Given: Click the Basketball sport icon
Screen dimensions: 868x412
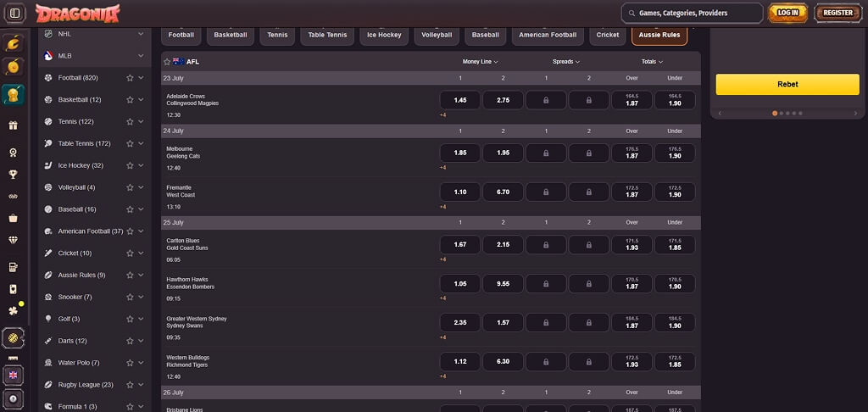Looking at the screenshot, I should coord(48,100).
